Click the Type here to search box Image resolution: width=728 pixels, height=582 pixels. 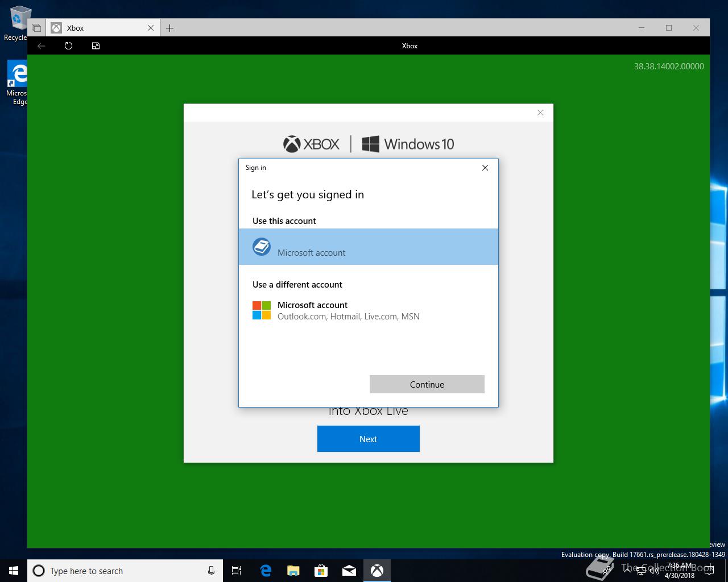tap(125, 571)
